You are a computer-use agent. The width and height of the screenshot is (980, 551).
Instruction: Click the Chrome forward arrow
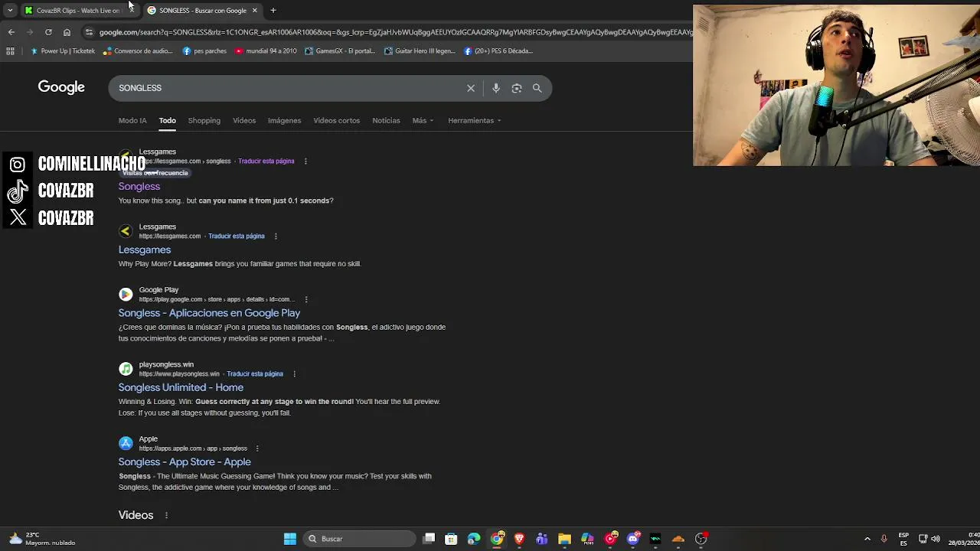(30, 32)
